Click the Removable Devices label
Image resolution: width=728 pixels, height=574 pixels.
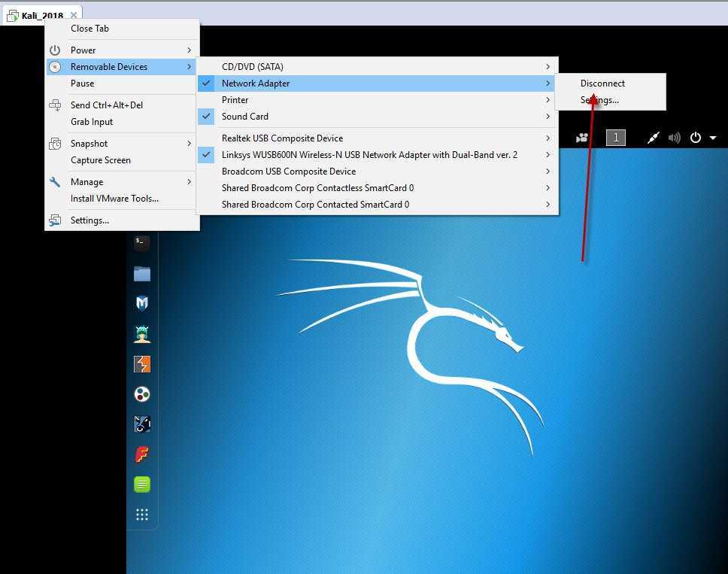pos(109,67)
